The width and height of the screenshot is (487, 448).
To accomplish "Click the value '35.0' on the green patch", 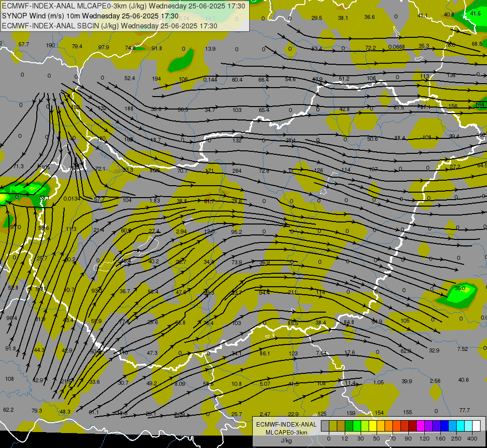I will point(460,288).
